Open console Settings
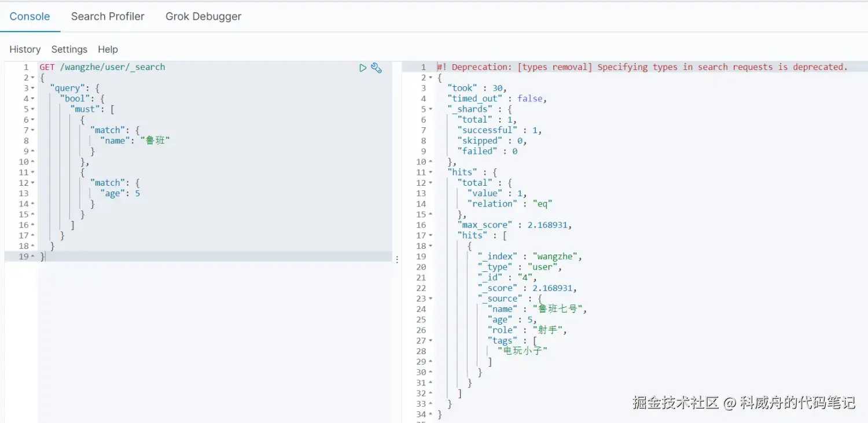Screen dimensions: 868x423 (69, 49)
